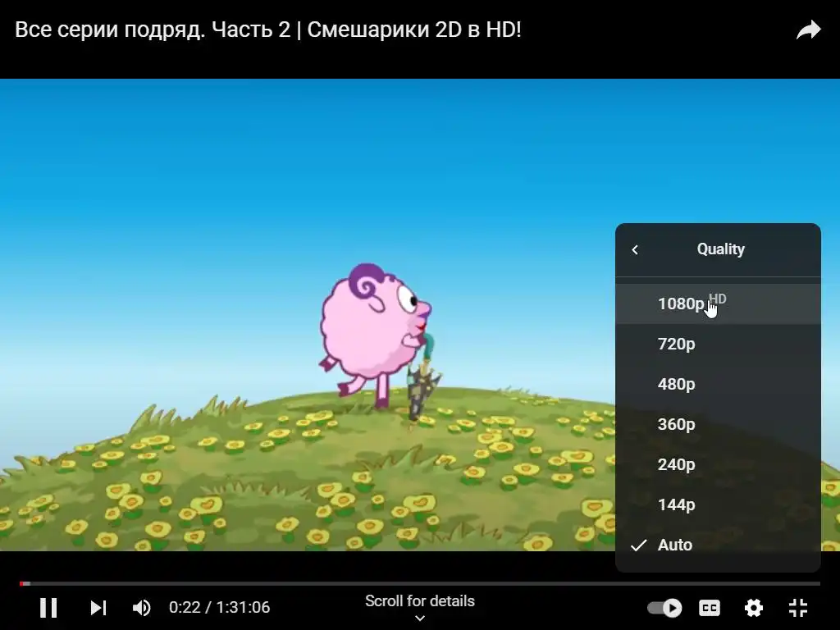840x630 pixels.
Task: Pause the video playback
Action: coord(48,608)
